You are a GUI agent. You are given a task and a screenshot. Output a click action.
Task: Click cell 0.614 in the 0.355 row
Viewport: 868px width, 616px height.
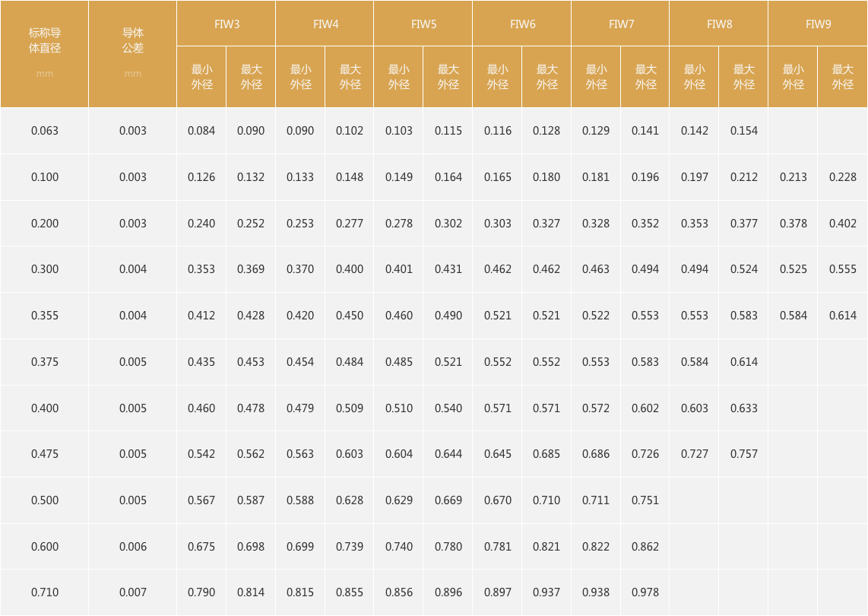click(842, 315)
